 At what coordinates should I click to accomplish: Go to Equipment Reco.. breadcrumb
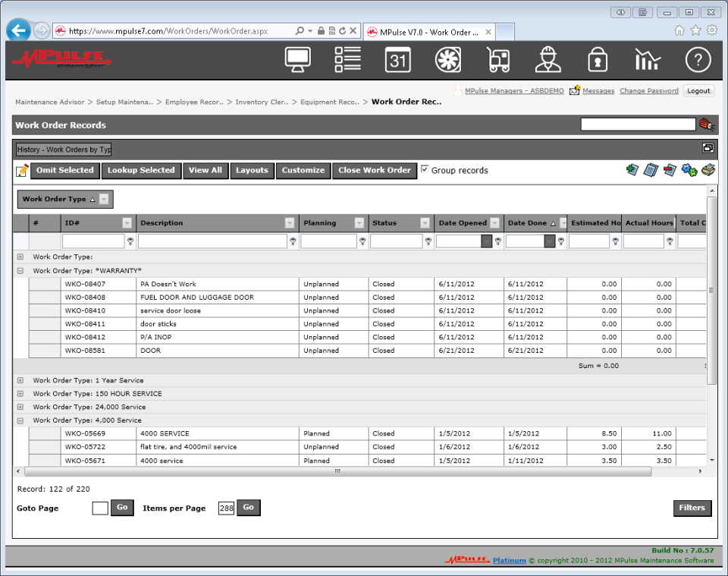click(330, 102)
